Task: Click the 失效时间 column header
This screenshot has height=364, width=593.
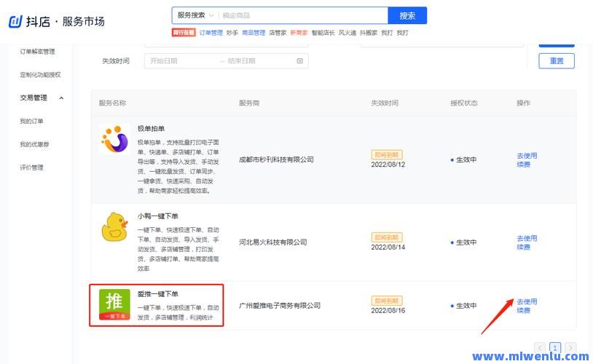Action: tap(385, 103)
